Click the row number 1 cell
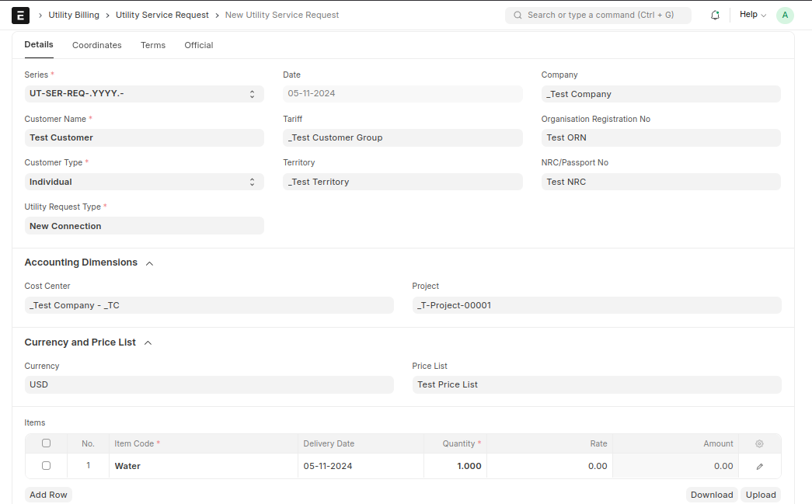 [x=88, y=466]
